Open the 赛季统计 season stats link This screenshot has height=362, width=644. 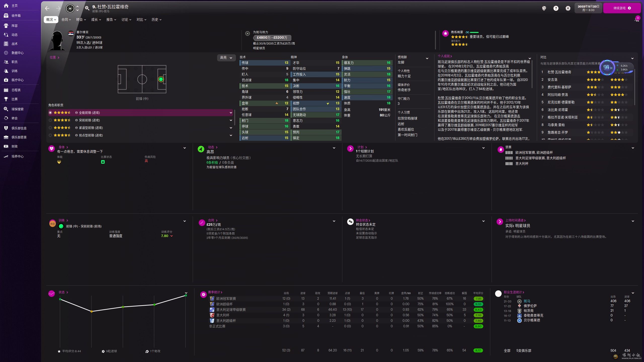coord(215,292)
